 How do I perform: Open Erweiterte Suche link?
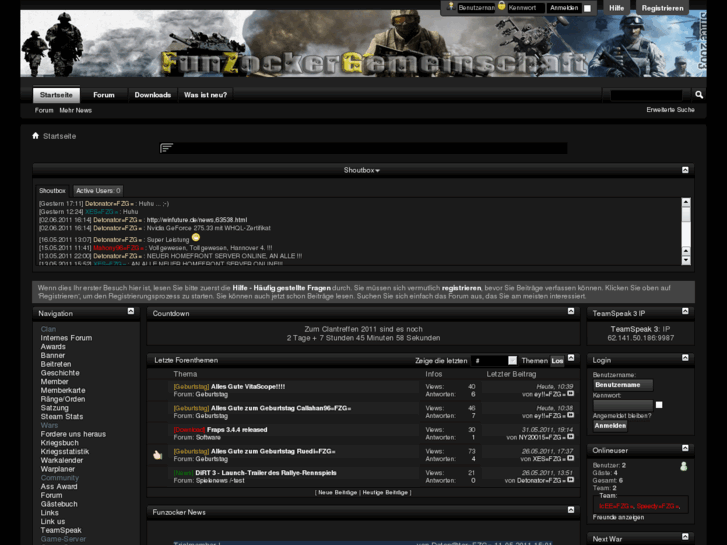(x=670, y=110)
